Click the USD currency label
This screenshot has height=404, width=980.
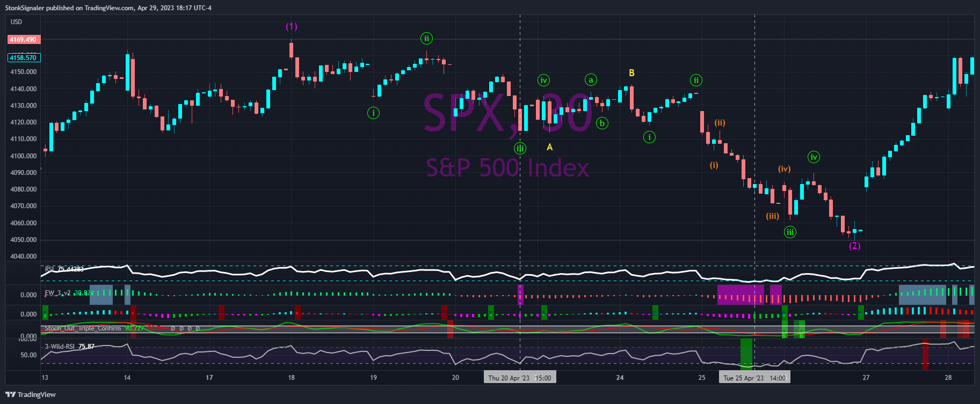[x=17, y=22]
